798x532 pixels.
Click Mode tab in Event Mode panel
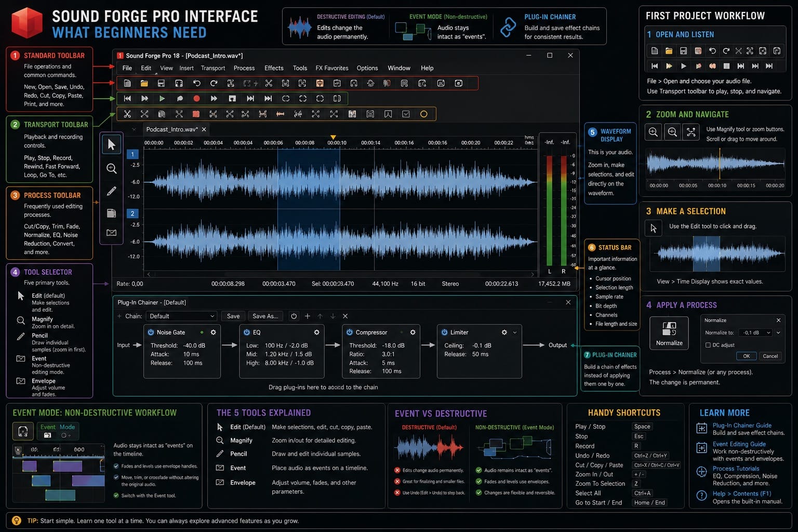[x=67, y=427]
